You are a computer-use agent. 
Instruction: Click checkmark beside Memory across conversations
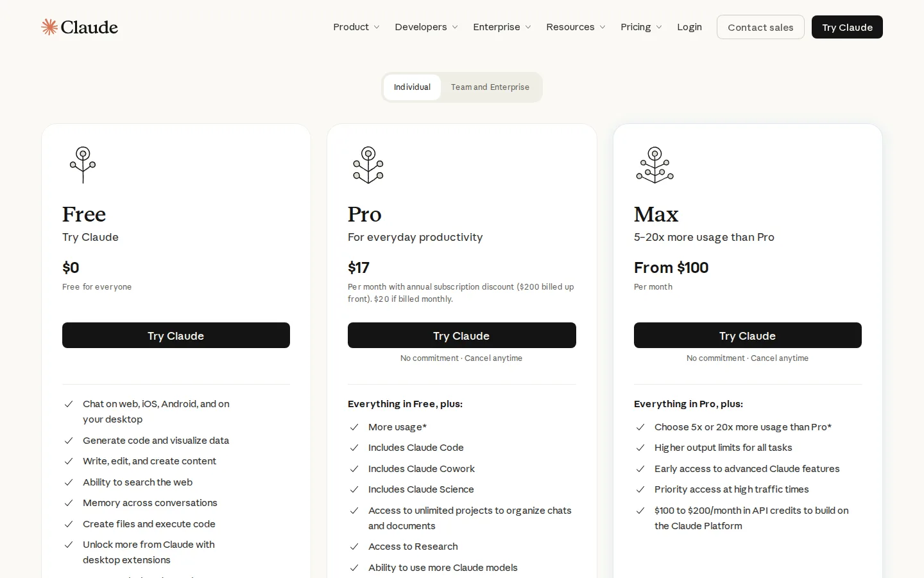[69, 503]
